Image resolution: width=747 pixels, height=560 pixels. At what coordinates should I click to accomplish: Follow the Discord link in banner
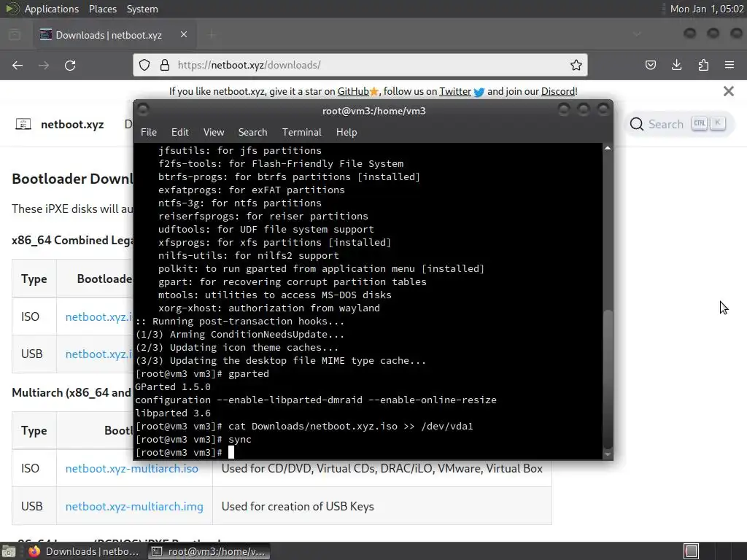click(x=558, y=91)
